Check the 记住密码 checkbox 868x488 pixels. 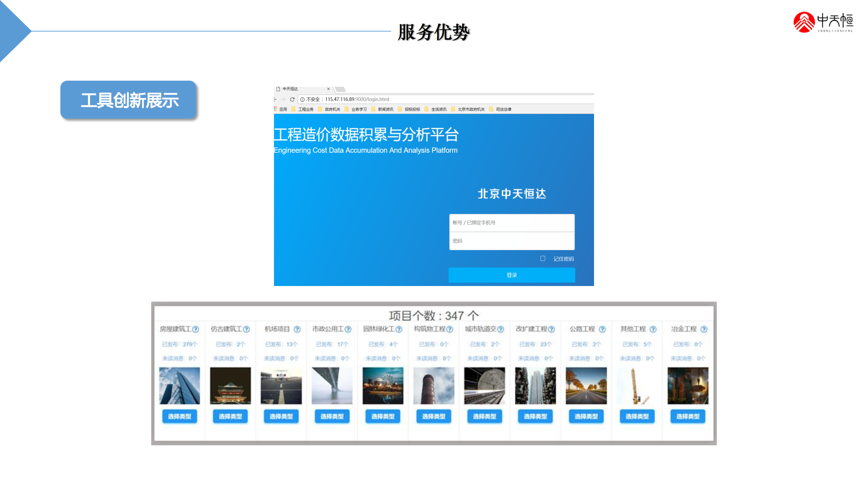tap(543, 259)
